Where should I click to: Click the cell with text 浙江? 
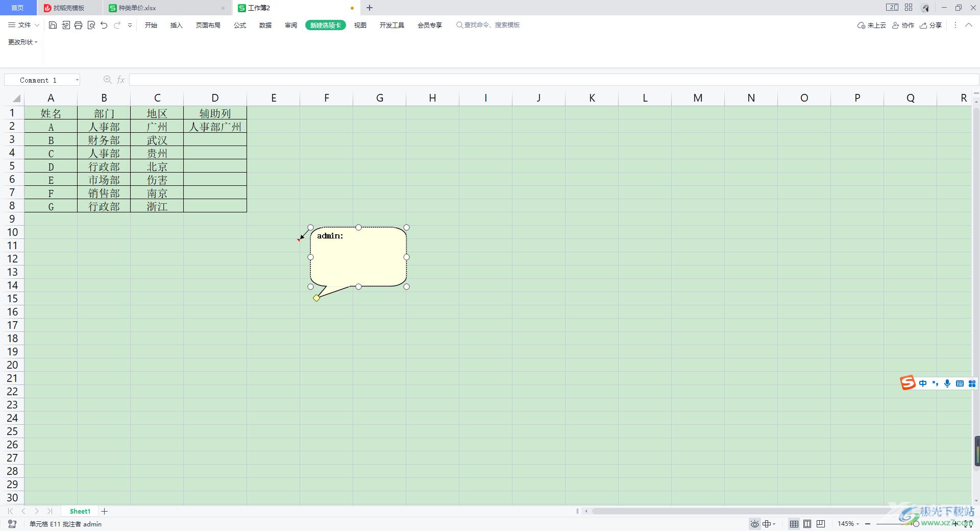(x=157, y=206)
